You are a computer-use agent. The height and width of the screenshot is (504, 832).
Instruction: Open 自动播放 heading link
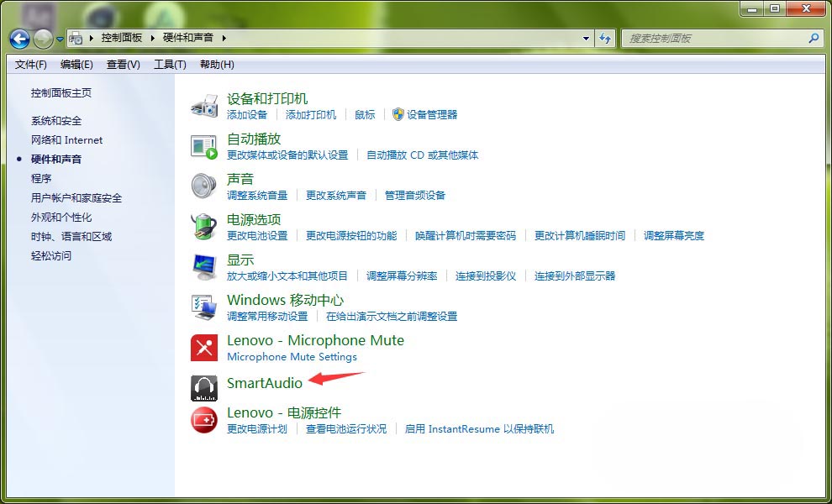(x=254, y=139)
